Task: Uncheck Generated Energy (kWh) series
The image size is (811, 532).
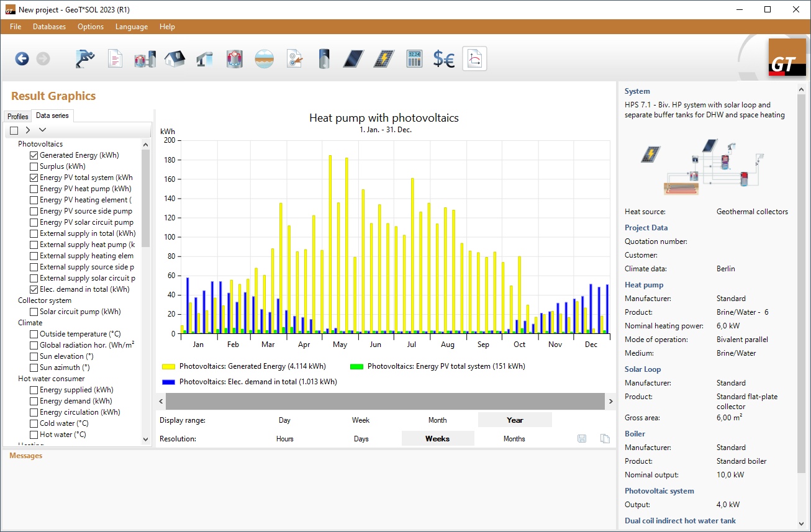Action: point(34,155)
